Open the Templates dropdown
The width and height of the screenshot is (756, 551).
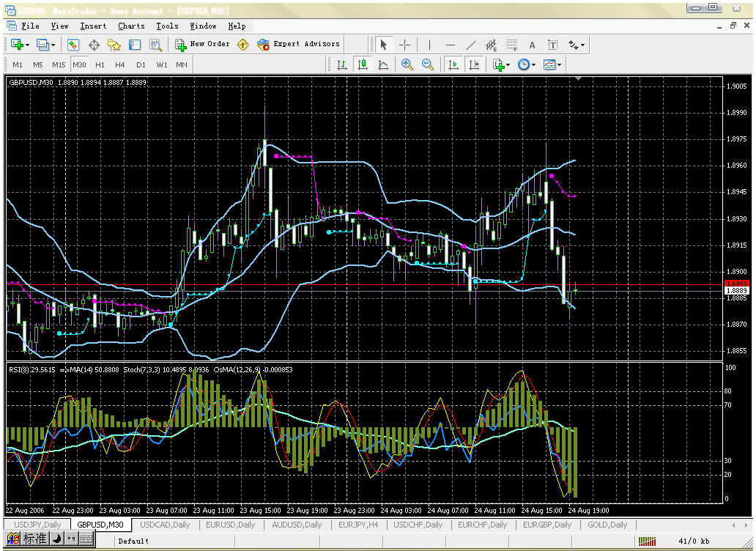(x=552, y=64)
